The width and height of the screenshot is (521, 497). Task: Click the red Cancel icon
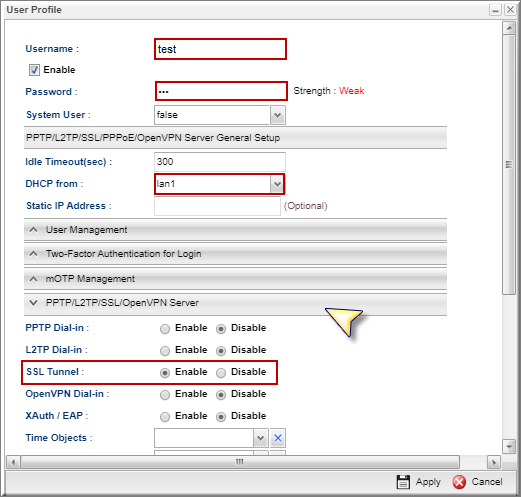click(459, 482)
